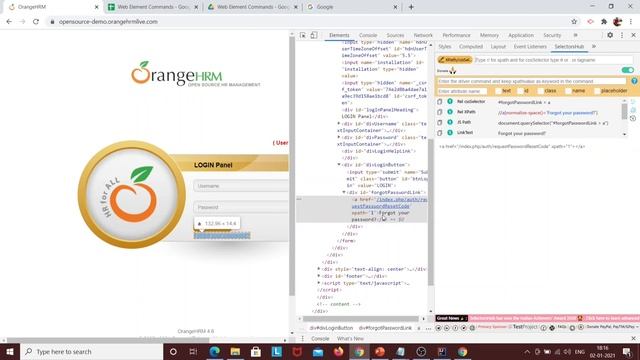Open the Mail app from the taskbar
640x360 pixels.
[x=318, y=351]
